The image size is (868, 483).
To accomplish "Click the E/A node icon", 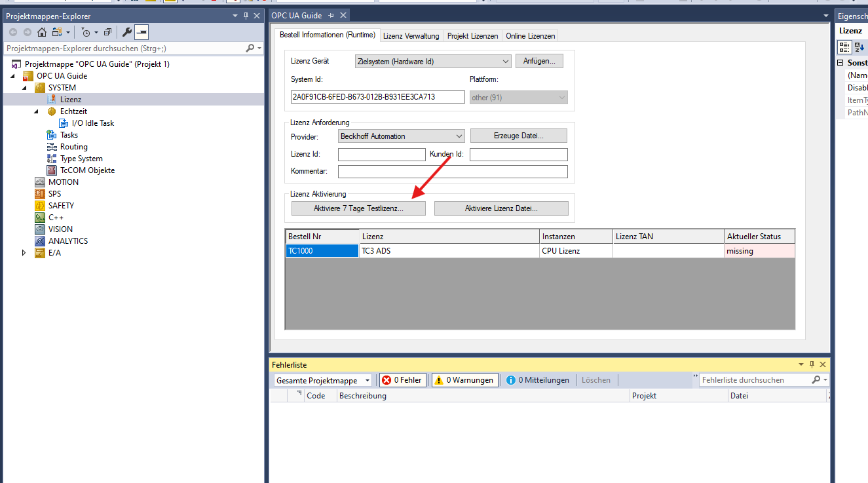I will 40,253.
